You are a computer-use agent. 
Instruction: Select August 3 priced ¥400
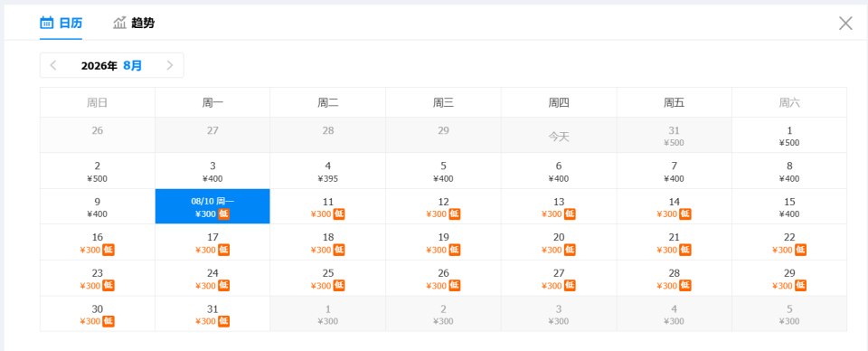tap(212, 171)
